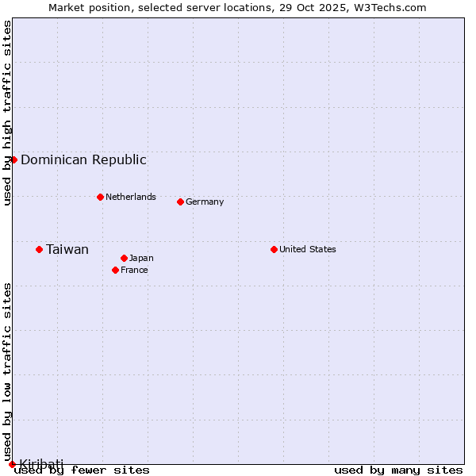Select the Kiribati text label
Viewport: 476px width, 476px height.
[41, 463]
